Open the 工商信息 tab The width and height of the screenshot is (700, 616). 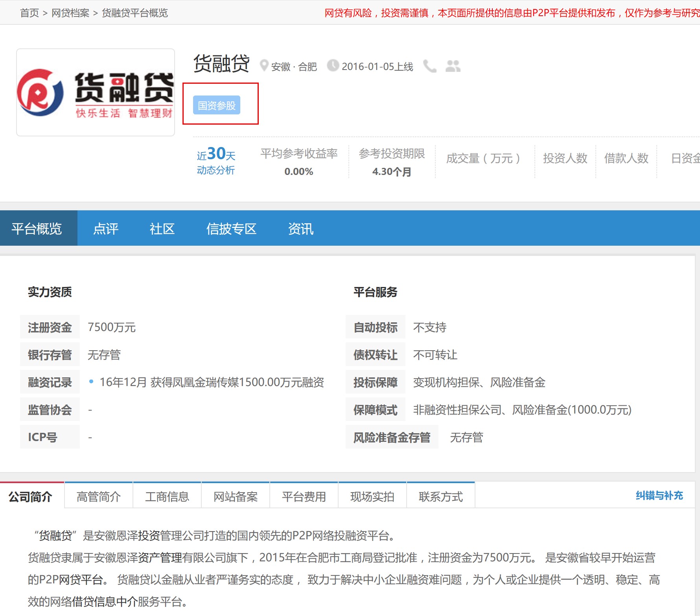[167, 495]
